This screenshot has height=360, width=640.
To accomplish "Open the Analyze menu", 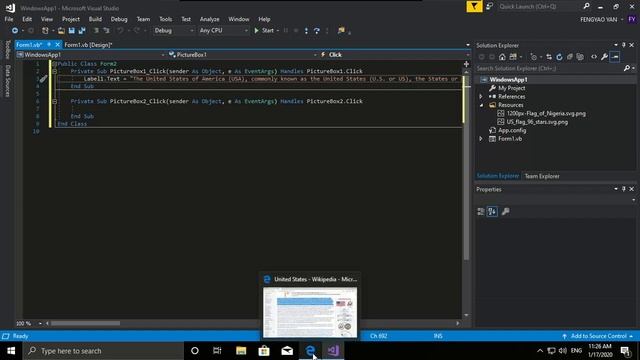I will (x=209, y=19).
